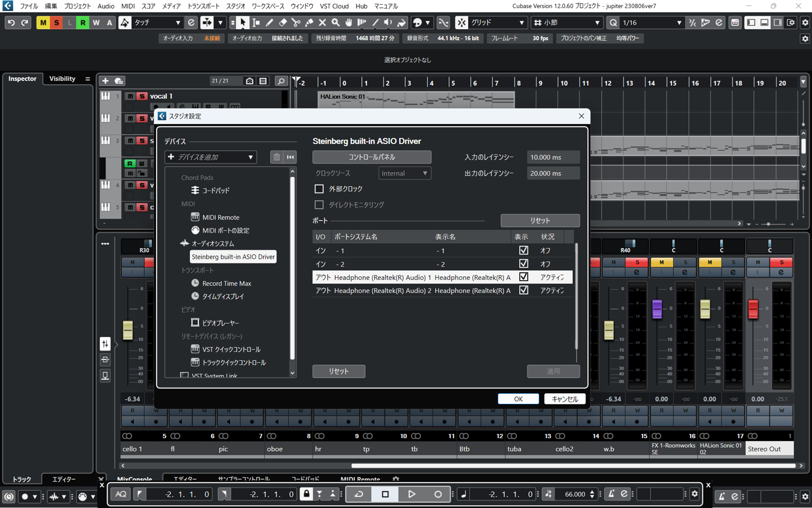The height and width of the screenshot is (508, 812).
Task: Click the trash icon in Studio Setup
Action: 276,157
